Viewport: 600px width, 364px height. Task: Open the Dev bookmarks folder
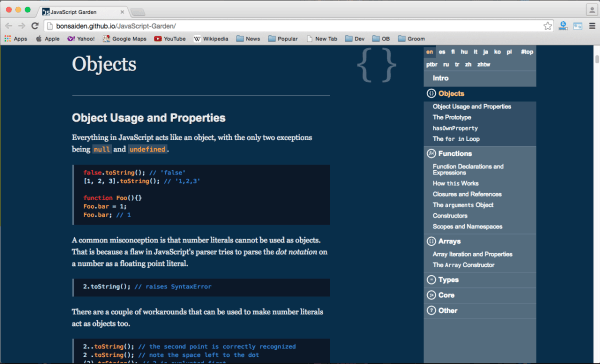355,39
